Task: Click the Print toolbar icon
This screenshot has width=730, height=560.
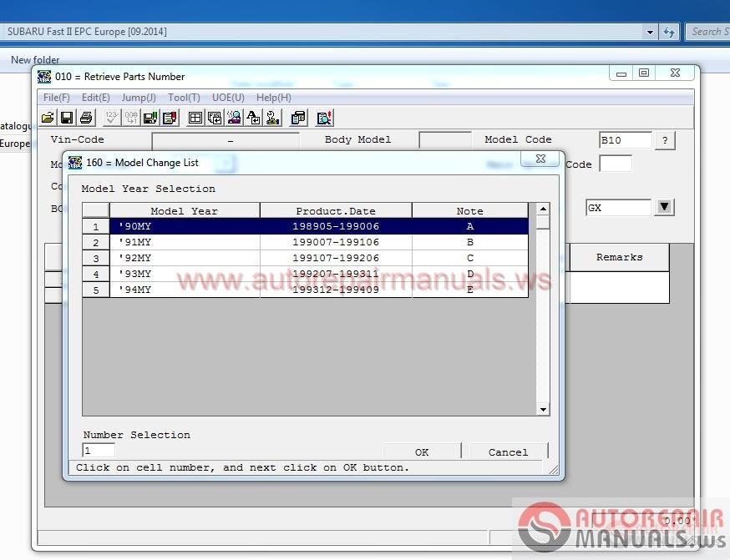Action: (x=86, y=118)
